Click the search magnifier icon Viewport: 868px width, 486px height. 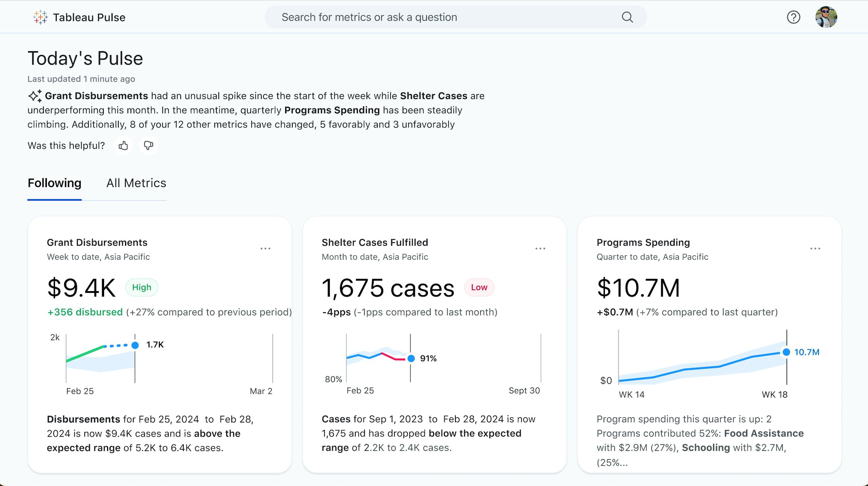[x=627, y=17]
